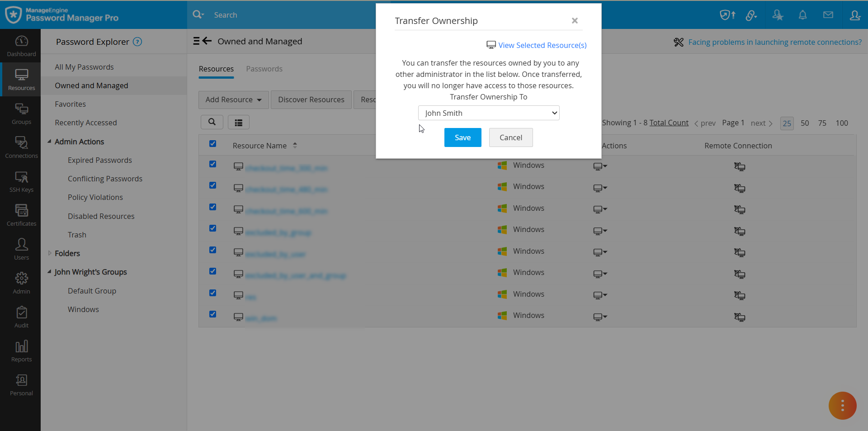Open the Audit sidebar section

click(x=21, y=317)
